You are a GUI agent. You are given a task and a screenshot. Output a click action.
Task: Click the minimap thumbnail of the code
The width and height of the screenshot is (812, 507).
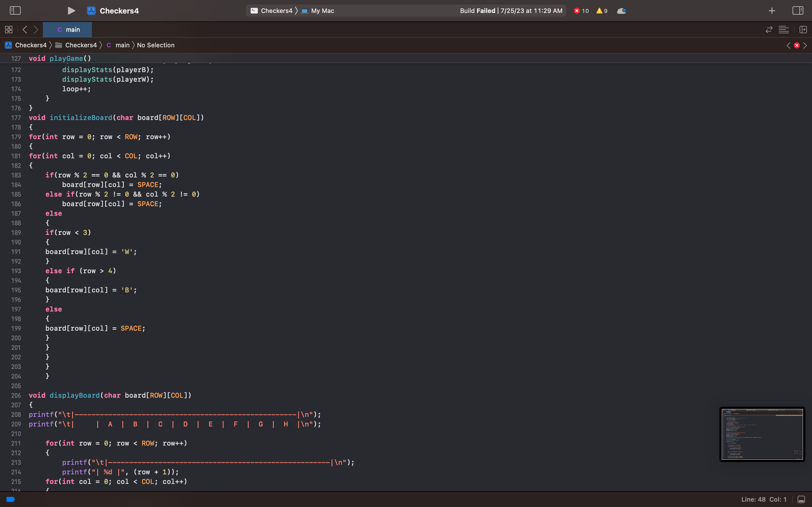coord(762,434)
